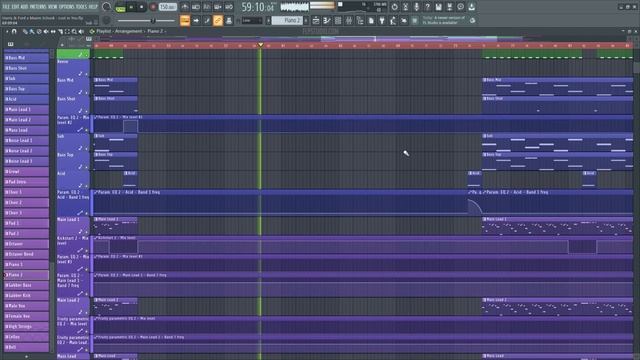Open the Mixer view icon
Viewport: 640px width, 360px height.
[349, 20]
